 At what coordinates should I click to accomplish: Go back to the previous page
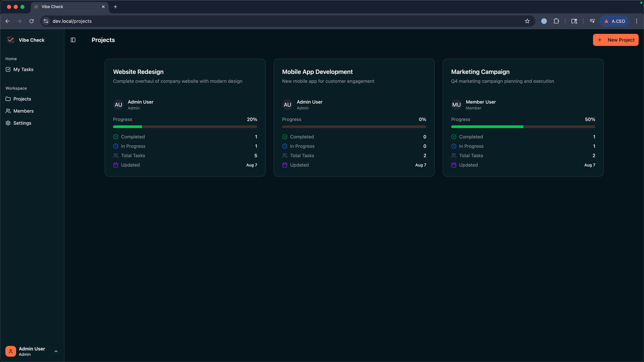(x=8, y=21)
